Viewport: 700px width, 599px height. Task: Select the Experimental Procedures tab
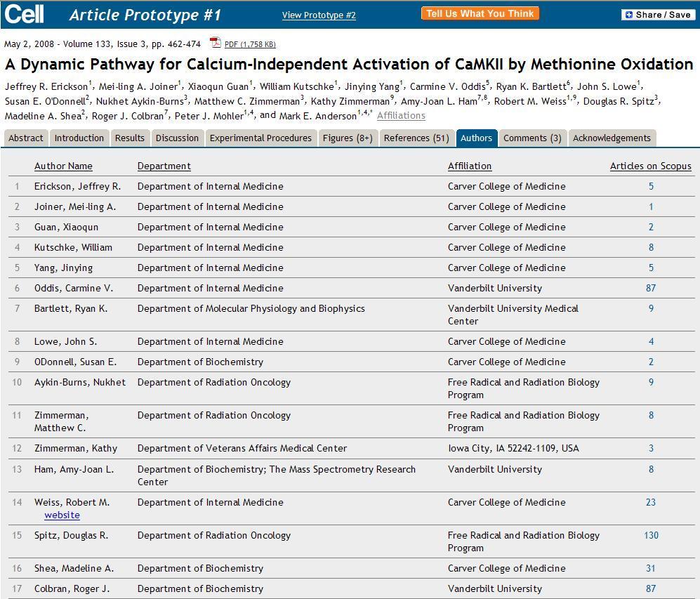(260, 138)
